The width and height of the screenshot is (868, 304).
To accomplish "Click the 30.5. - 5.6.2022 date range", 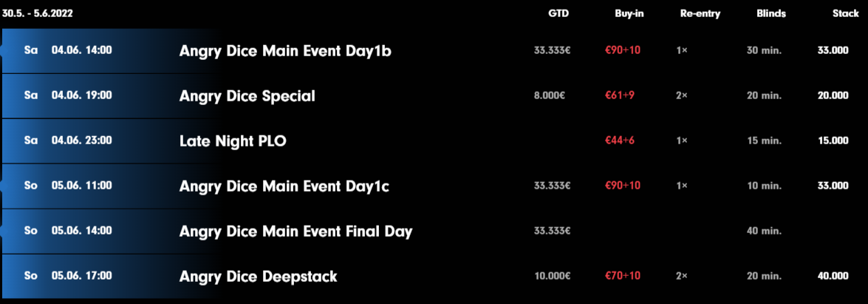I will pos(38,14).
